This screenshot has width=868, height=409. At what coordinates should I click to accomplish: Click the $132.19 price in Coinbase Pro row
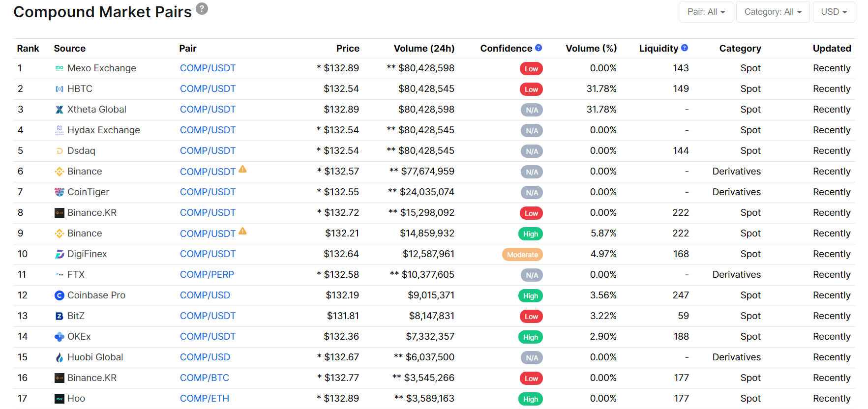click(x=342, y=295)
